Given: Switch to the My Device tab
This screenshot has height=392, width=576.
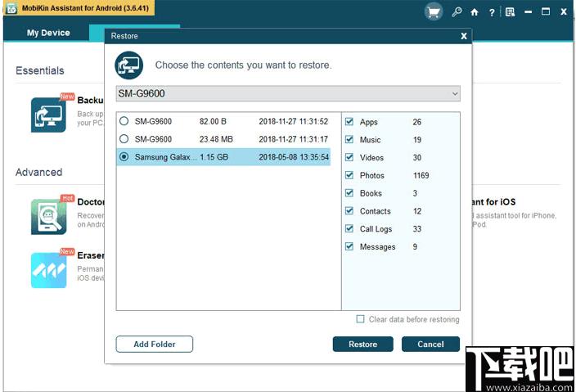Looking at the screenshot, I should [x=48, y=33].
